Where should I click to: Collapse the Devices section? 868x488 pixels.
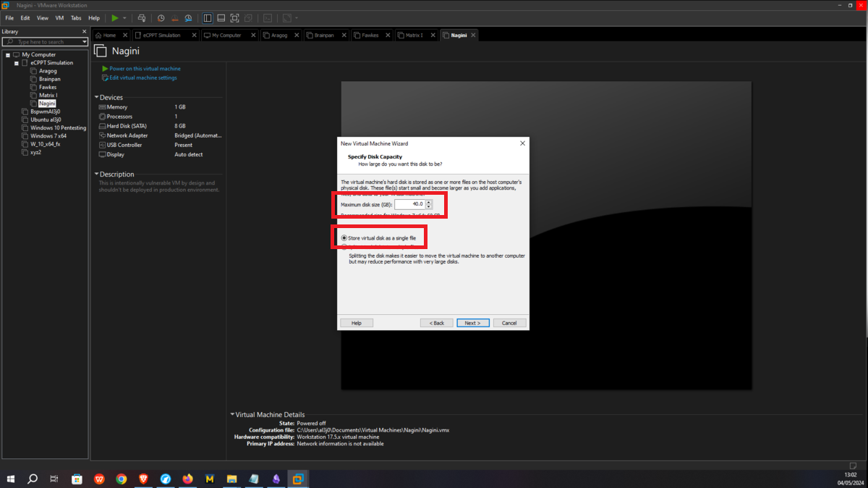point(97,97)
